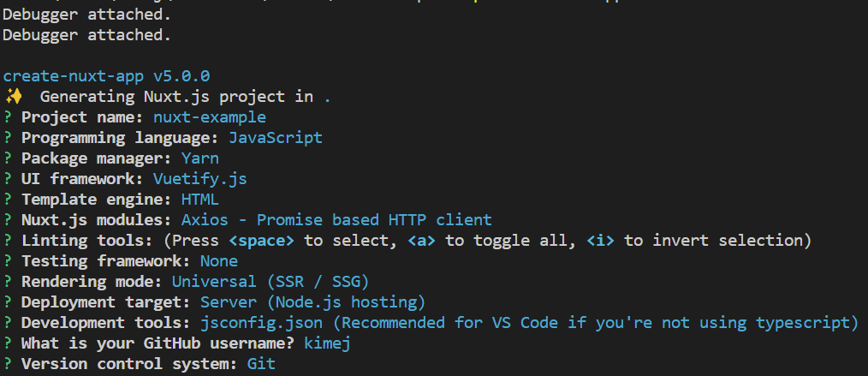The width and height of the screenshot is (868, 376).
Task: Click the Git version control answer
Action: [x=261, y=364]
